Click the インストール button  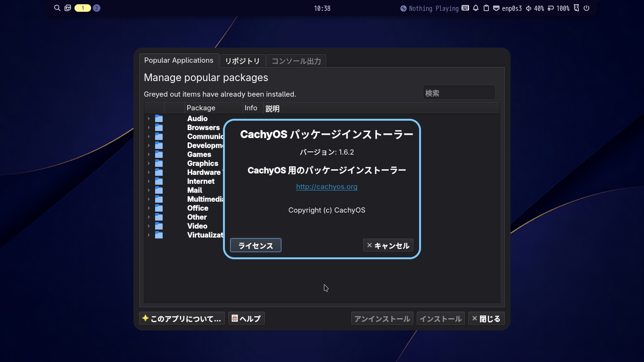441,319
